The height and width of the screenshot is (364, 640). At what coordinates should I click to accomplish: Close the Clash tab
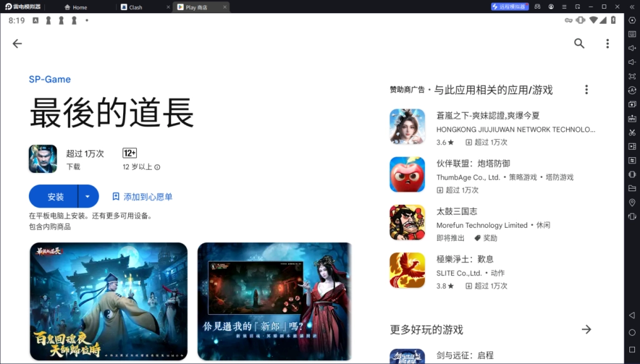(168, 7)
